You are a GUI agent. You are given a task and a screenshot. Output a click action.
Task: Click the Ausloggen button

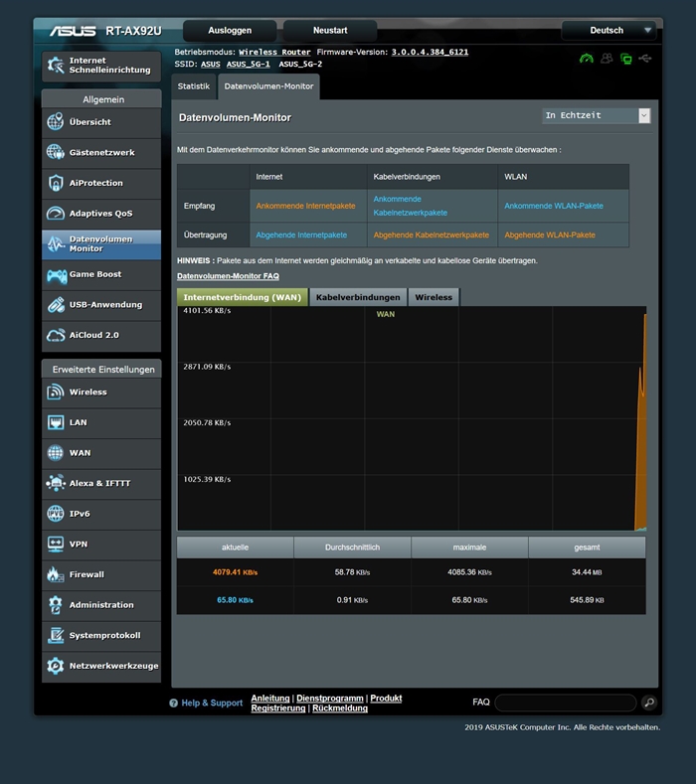(230, 31)
